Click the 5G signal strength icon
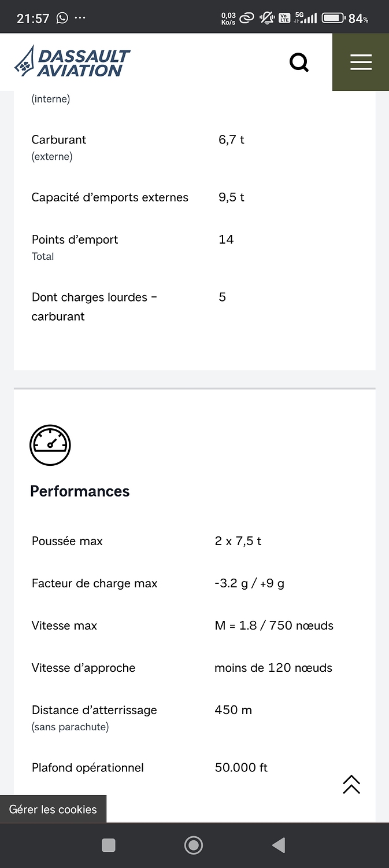 [x=305, y=17]
